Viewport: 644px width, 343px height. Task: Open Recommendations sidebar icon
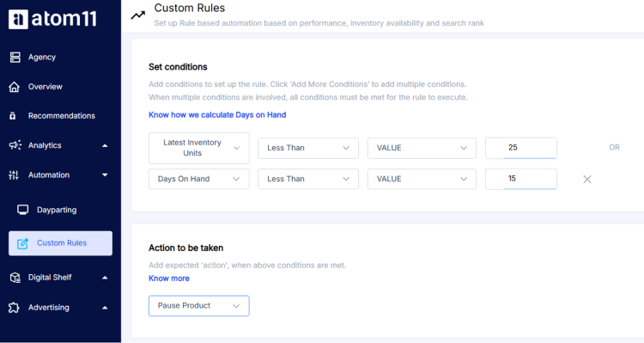pos(13,115)
